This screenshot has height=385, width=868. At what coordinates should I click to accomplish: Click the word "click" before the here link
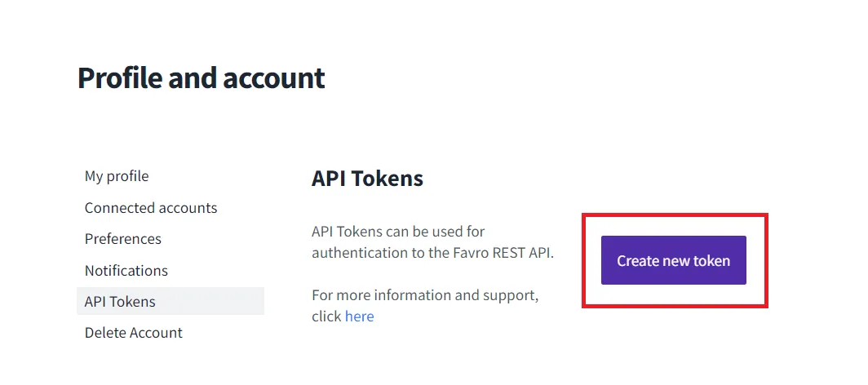click(326, 316)
